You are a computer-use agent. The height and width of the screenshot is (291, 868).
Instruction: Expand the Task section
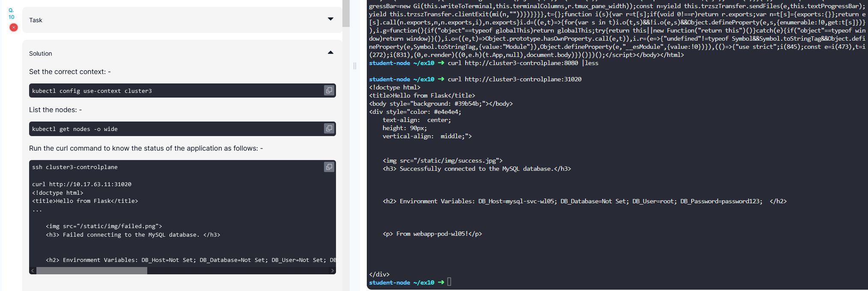point(330,19)
